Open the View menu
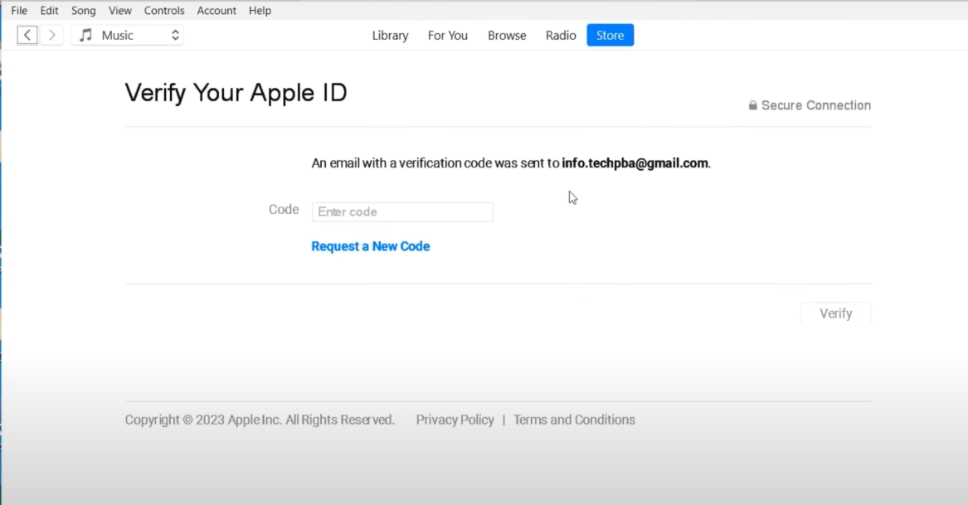 pos(120,10)
